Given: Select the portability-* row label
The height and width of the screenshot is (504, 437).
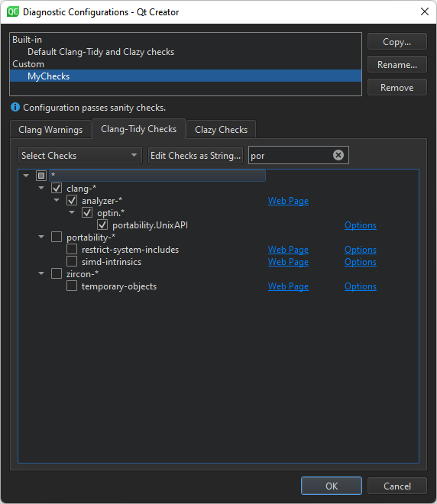Looking at the screenshot, I should (x=91, y=237).
